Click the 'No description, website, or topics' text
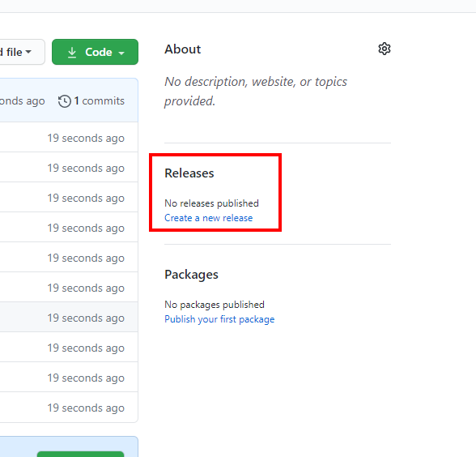This screenshot has height=457, width=476. 256,82
